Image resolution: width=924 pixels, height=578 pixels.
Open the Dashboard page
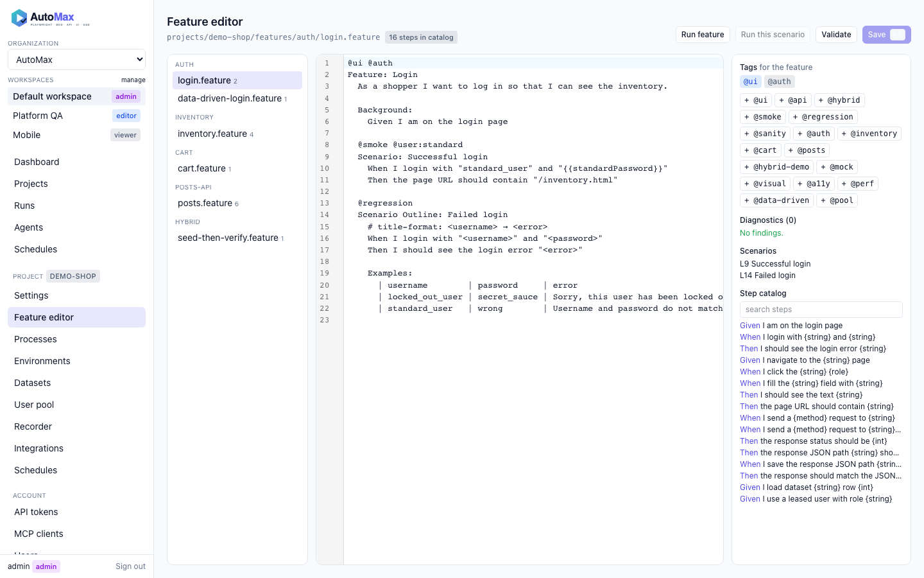[76, 162]
